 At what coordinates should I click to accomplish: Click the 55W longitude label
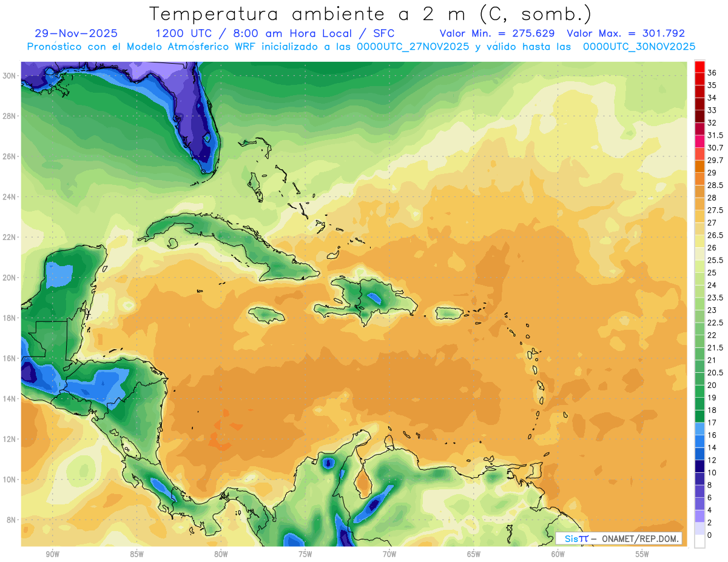click(642, 554)
